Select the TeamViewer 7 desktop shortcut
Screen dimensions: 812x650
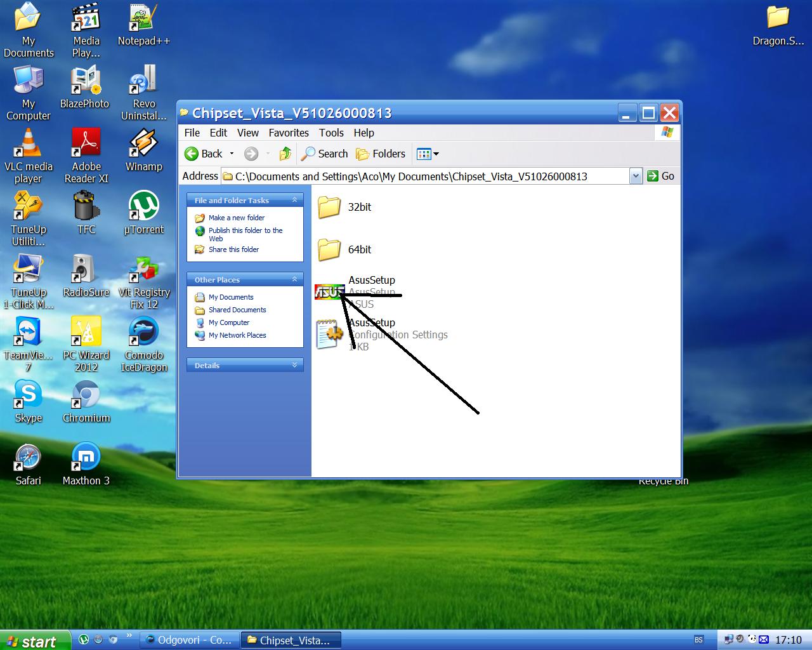29,345
